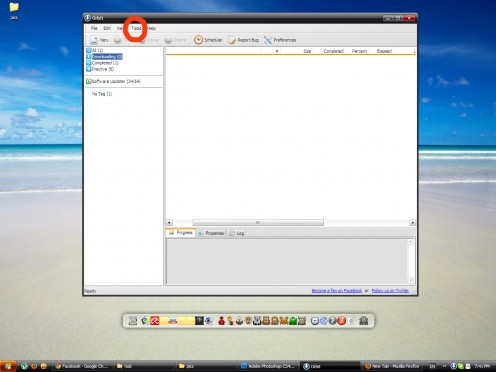
Task: Sort the list by Size column header
Action: pyautogui.click(x=307, y=51)
